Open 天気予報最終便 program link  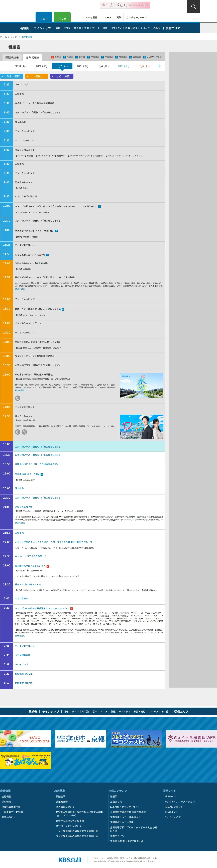[x=23, y=655]
